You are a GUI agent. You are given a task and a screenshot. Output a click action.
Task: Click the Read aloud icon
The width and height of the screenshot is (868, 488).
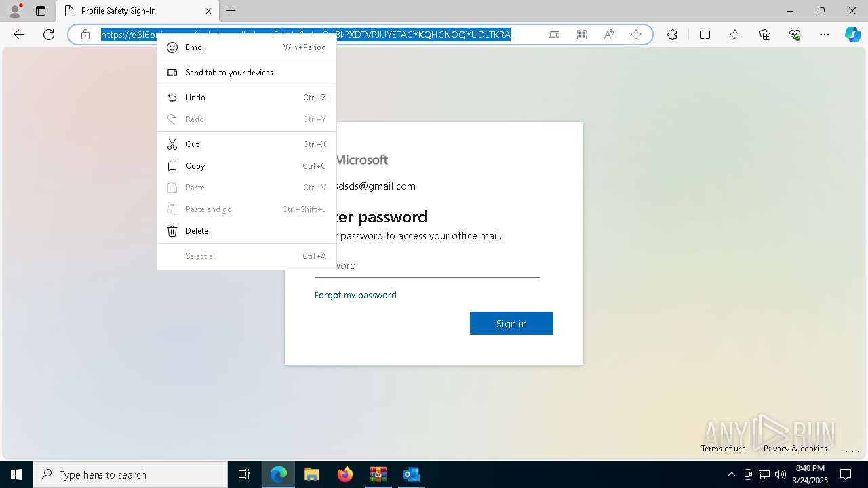tap(609, 35)
